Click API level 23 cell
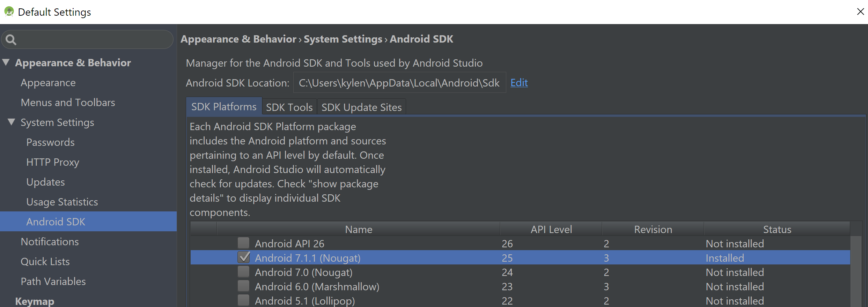868x307 pixels. tap(507, 287)
